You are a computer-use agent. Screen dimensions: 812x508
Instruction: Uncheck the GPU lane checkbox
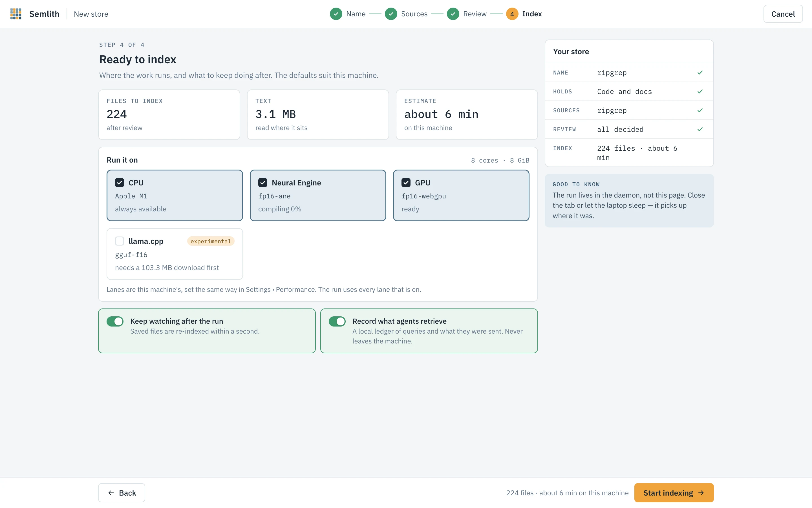406,183
